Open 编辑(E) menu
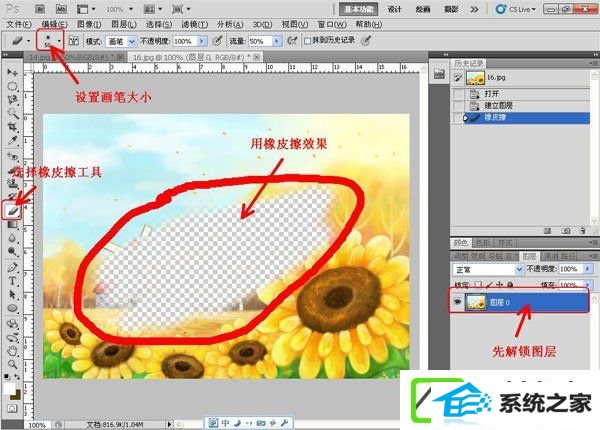This screenshot has width=600, height=430. point(55,25)
